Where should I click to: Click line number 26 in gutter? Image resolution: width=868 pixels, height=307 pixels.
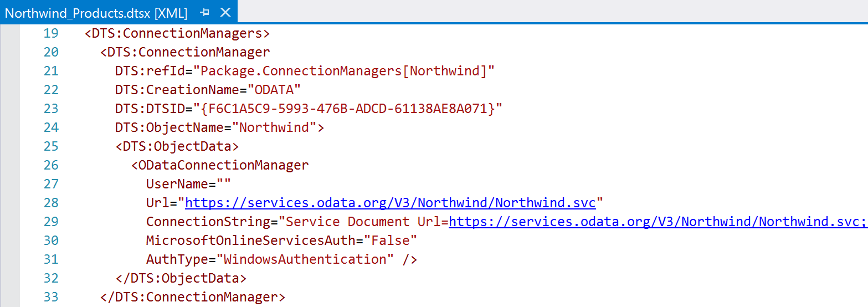[50, 165]
